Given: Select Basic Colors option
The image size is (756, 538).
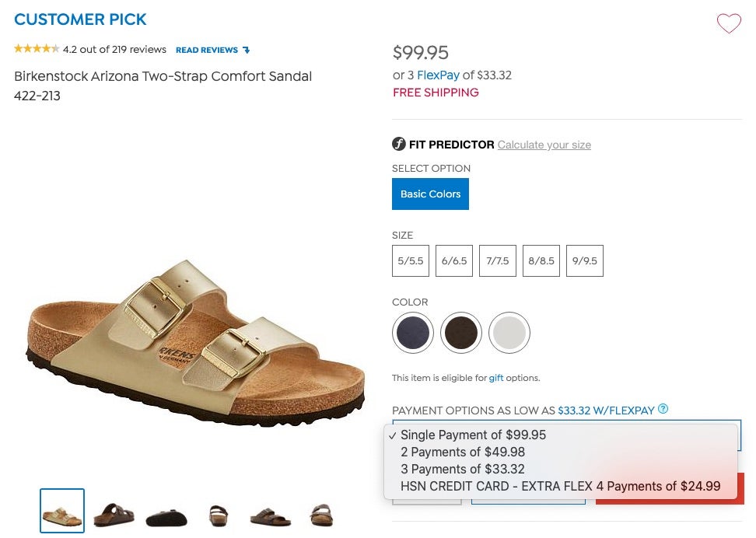Looking at the screenshot, I should [430, 194].
